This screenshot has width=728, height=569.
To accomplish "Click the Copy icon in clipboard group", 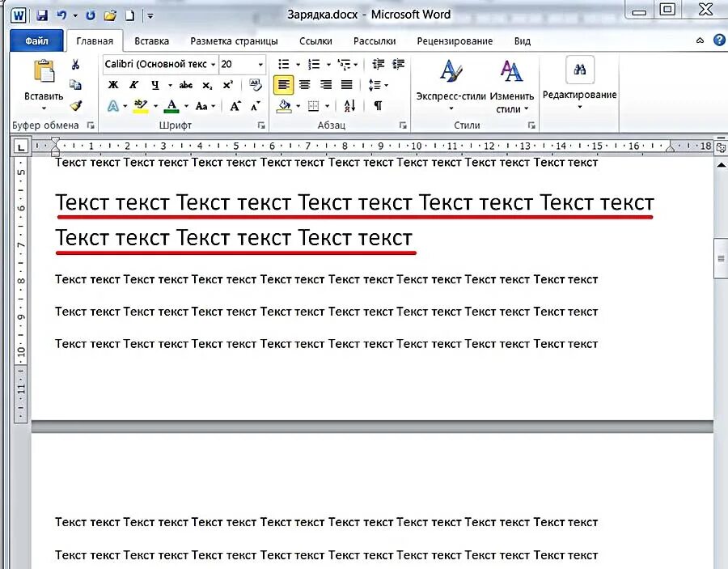I will click(75, 84).
